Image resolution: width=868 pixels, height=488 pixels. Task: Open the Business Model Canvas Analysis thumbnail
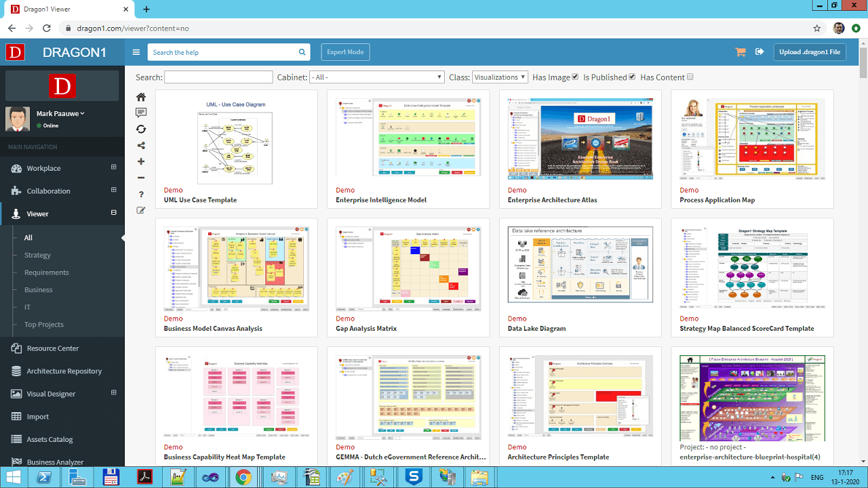[237, 269]
